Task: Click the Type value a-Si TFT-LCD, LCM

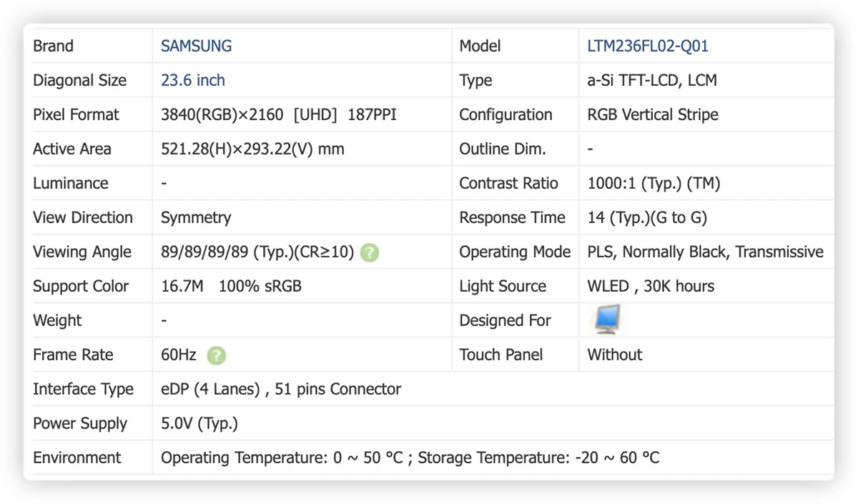Action: pyautogui.click(x=652, y=80)
